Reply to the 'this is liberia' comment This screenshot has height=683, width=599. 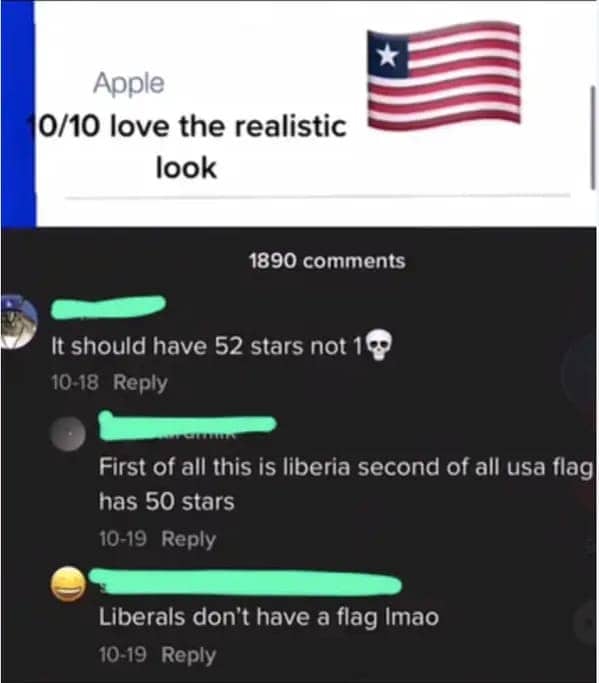[189, 539]
